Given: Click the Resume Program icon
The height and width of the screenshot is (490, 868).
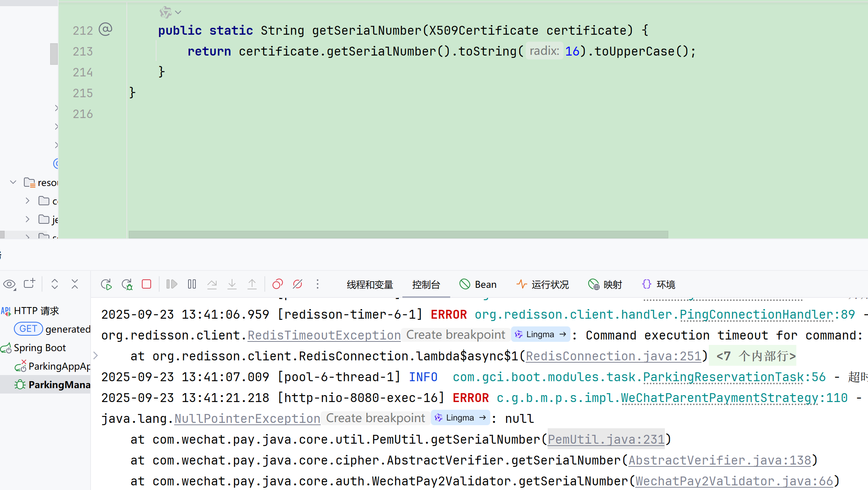Looking at the screenshot, I should pyautogui.click(x=172, y=284).
